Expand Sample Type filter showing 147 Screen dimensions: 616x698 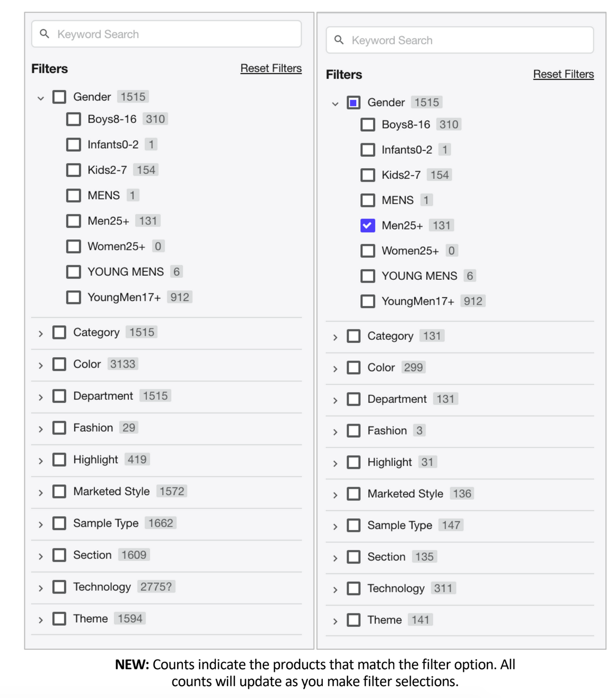pyautogui.click(x=335, y=527)
